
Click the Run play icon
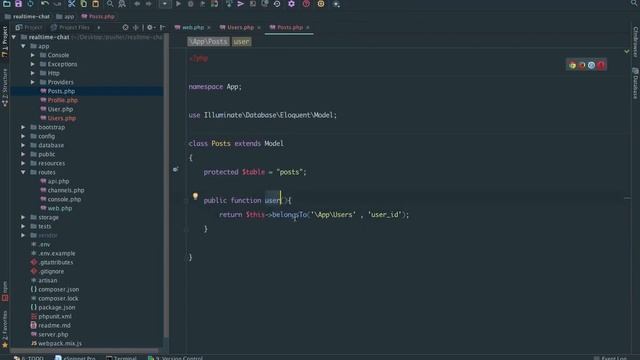coord(178,4)
